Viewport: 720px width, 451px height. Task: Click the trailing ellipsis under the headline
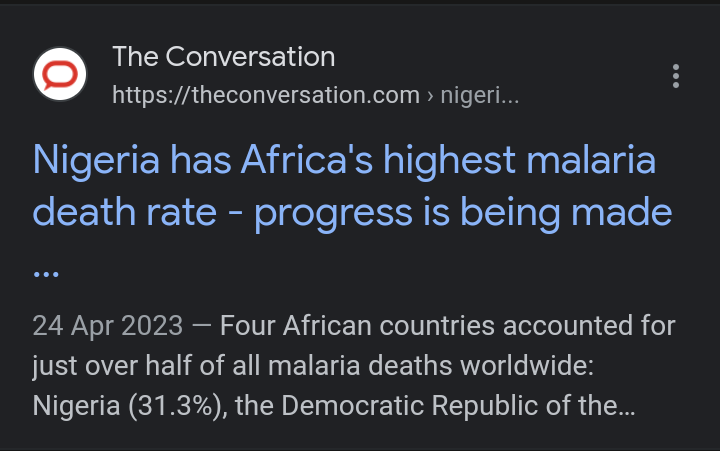click(x=46, y=274)
